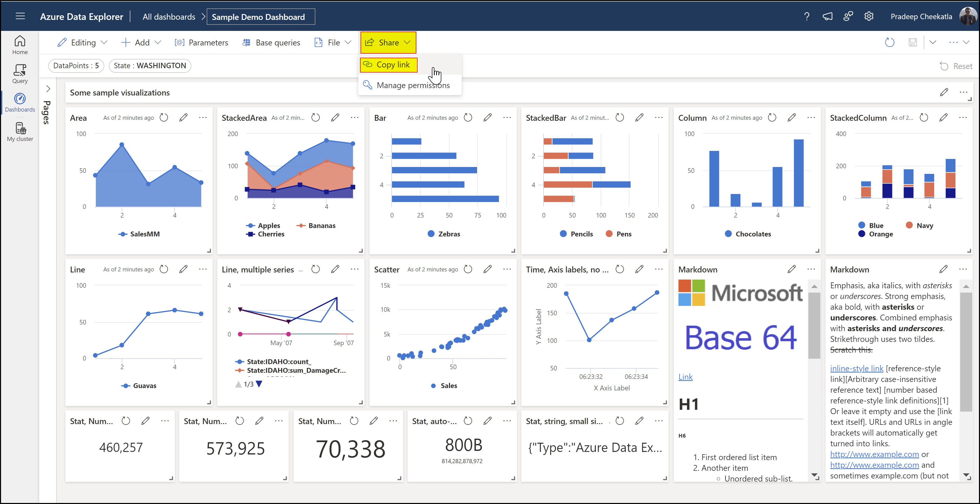Expand the File dropdown
980x504 pixels.
click(x=333, y=43)
